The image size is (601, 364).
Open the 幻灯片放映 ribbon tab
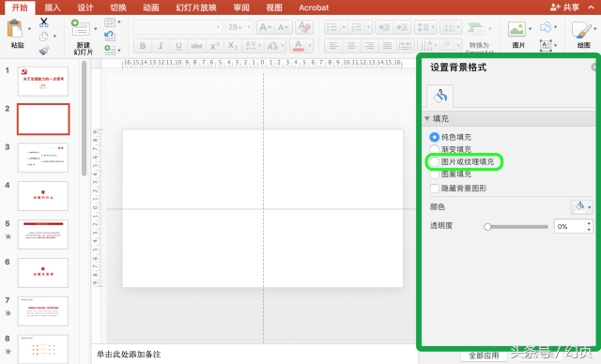coord(196,8)
